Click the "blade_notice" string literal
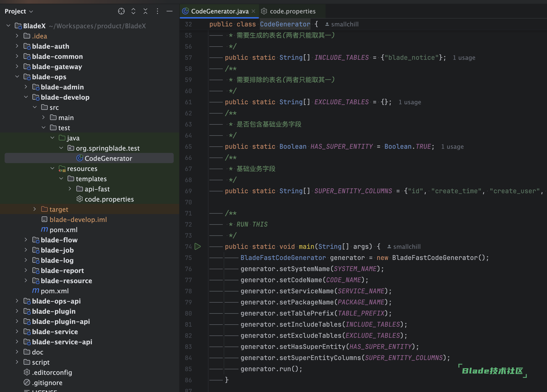 click(x=412, y=57)
